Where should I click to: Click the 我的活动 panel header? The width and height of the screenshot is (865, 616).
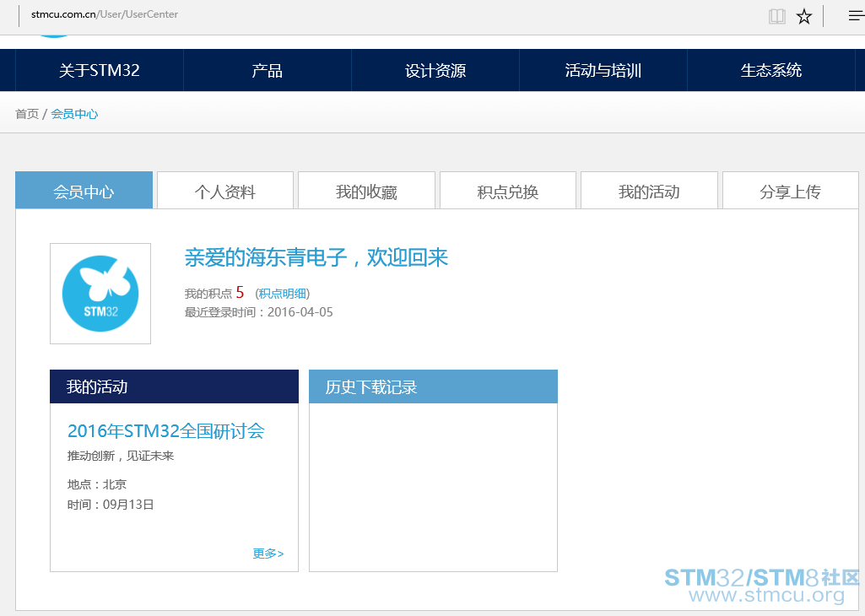pyautogui.click(x=175, y=386)
